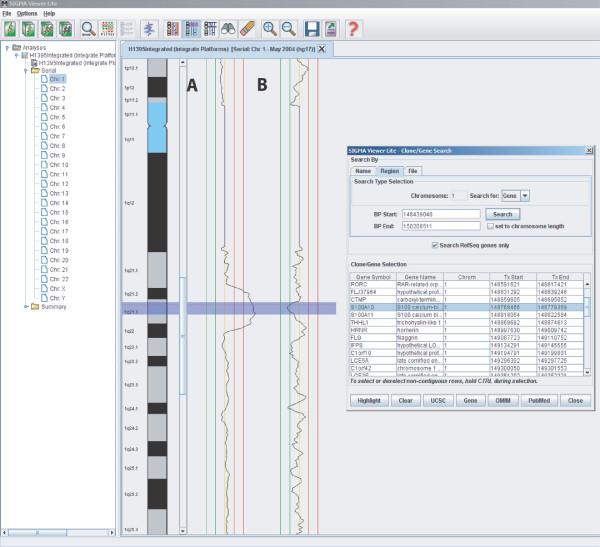The image size is (600, 547).
Task: Click the Chromosome number field
Action: [x=458, y=196]
